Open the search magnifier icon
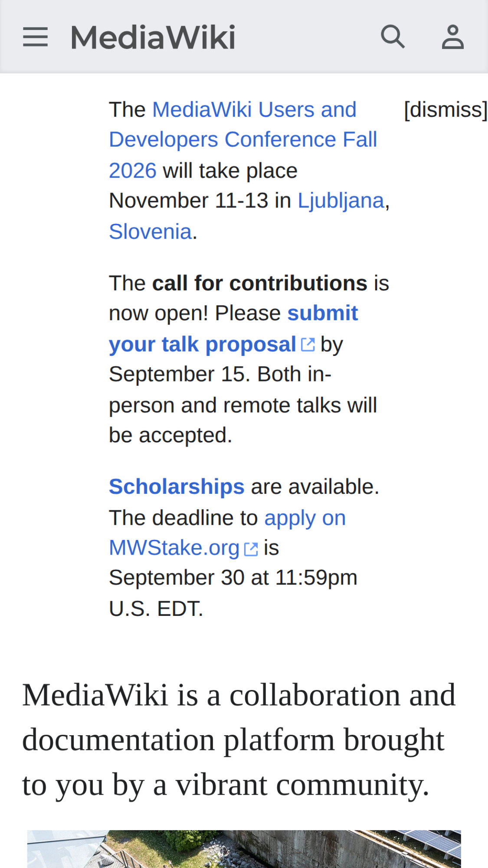This screenshot has width=488, height=868. pyautogui.click(x=393, y=36)
